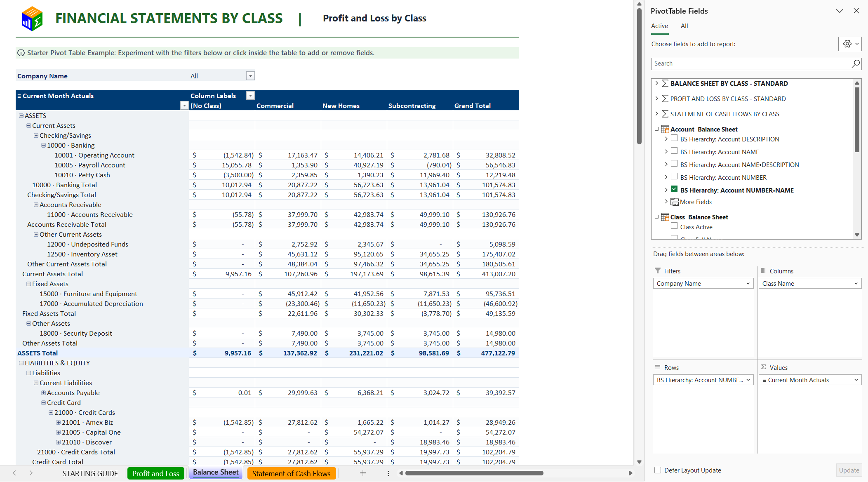The height and width of the screenshot is (482, 868).
Task: Uncheck BS Hierarchy: Account NUMBER•NAME field
Action: pyautogui.click(x=674, y=189)
